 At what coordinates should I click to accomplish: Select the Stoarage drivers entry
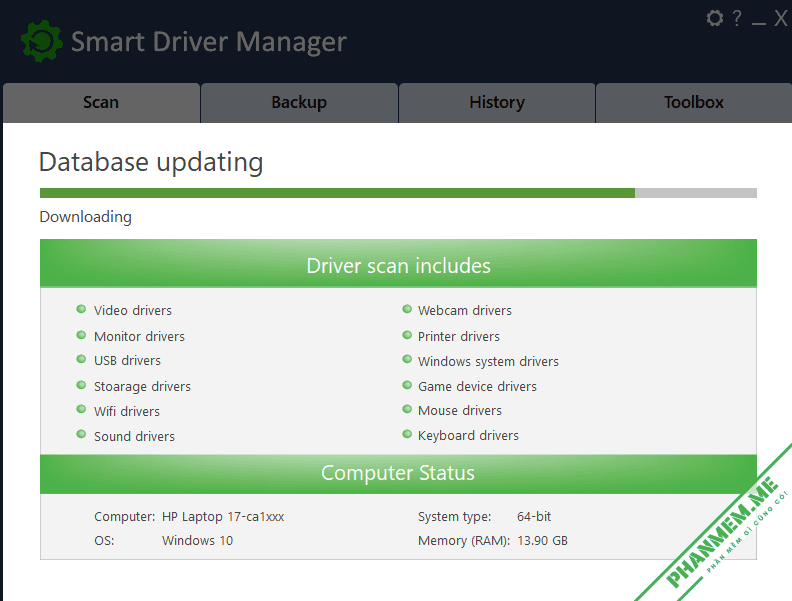pos(142,387)
